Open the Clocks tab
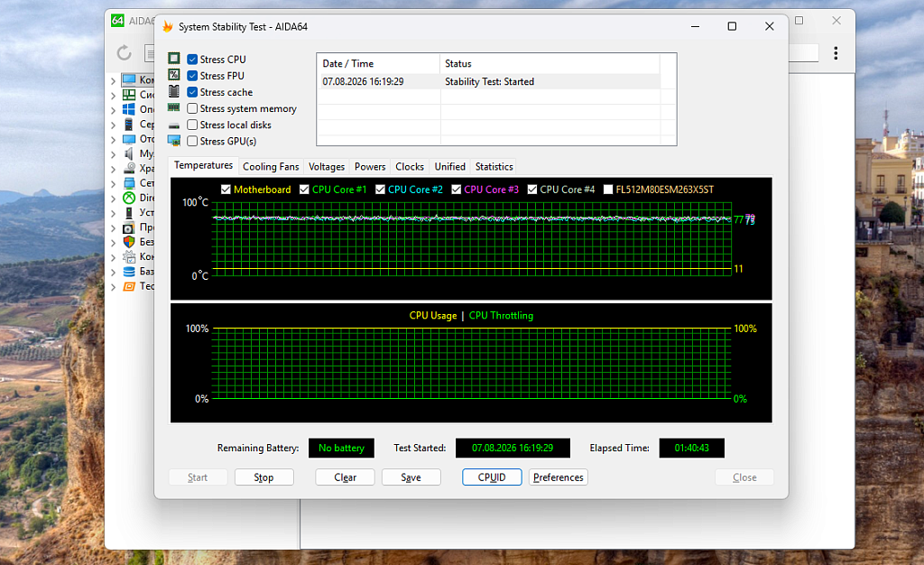The height and width of the screenshot is (565, 924). coord(410,167)
